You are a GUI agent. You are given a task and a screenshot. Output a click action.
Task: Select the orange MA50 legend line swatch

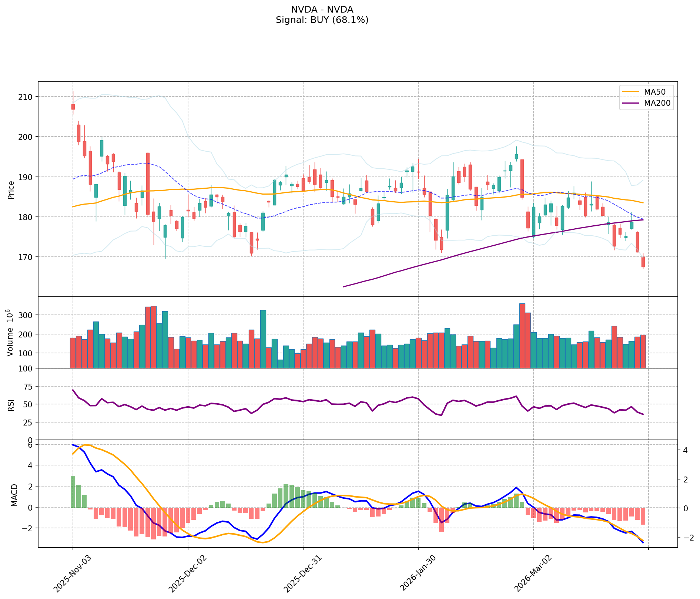pyautogui.click(x=631, y=91)
